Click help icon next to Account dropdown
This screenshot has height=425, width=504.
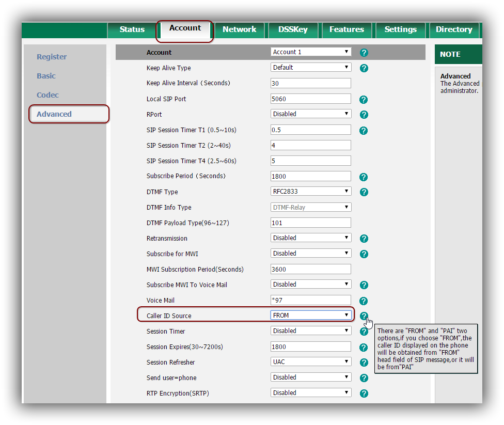click(364, 53)
